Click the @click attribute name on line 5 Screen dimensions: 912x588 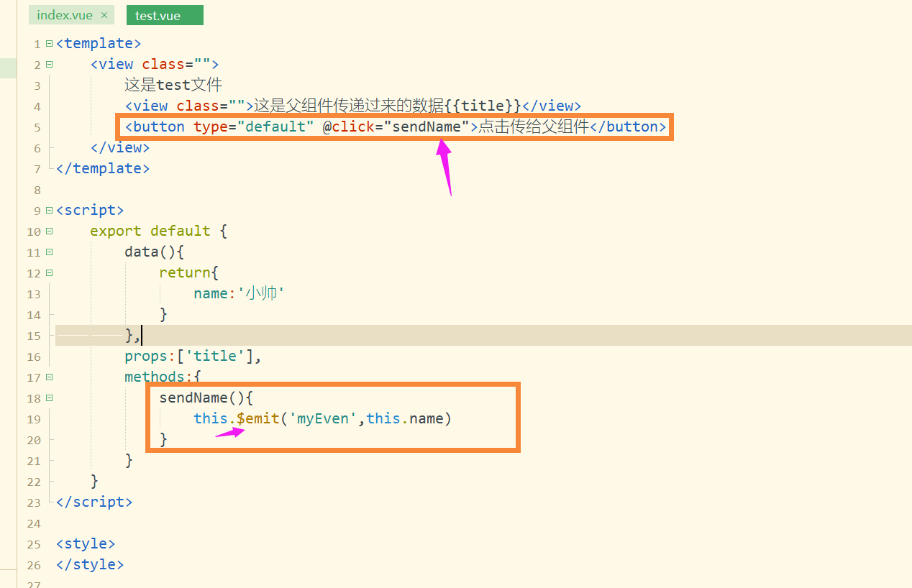[348, 127]
